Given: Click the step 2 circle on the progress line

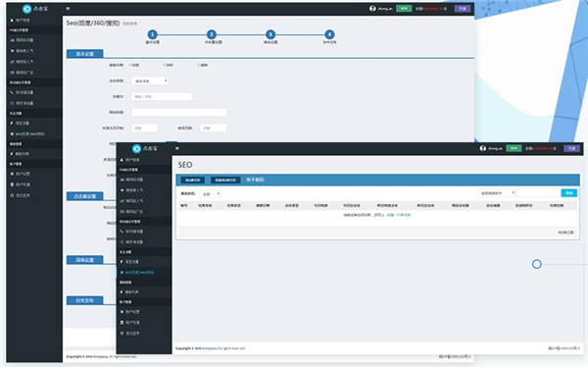Looking at the screenshot, I should (211, 34).
